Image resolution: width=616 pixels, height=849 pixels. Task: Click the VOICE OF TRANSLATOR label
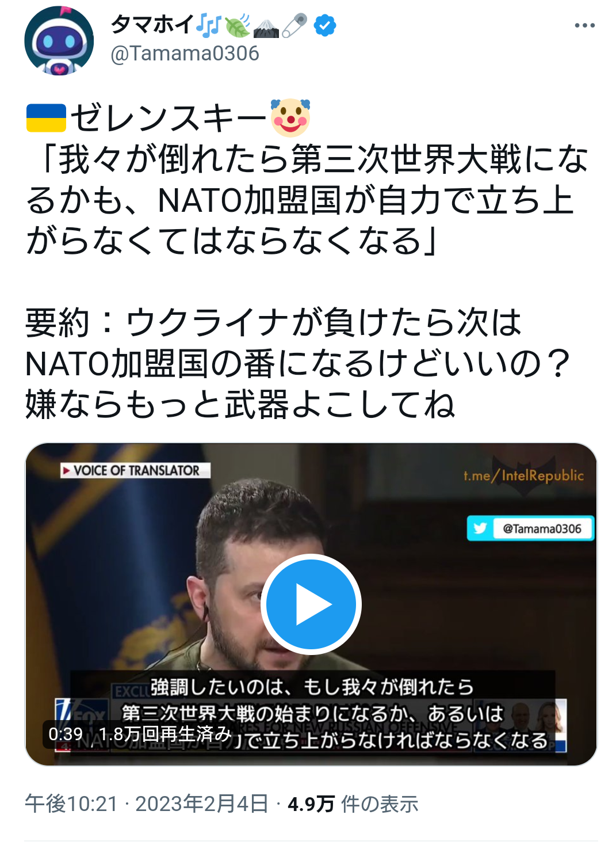(136, 470)
